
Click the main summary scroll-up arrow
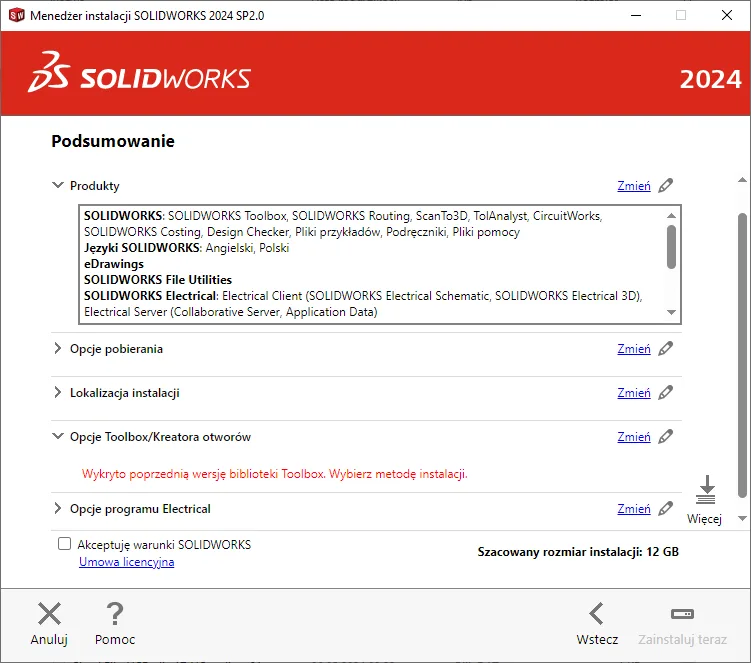742,180
